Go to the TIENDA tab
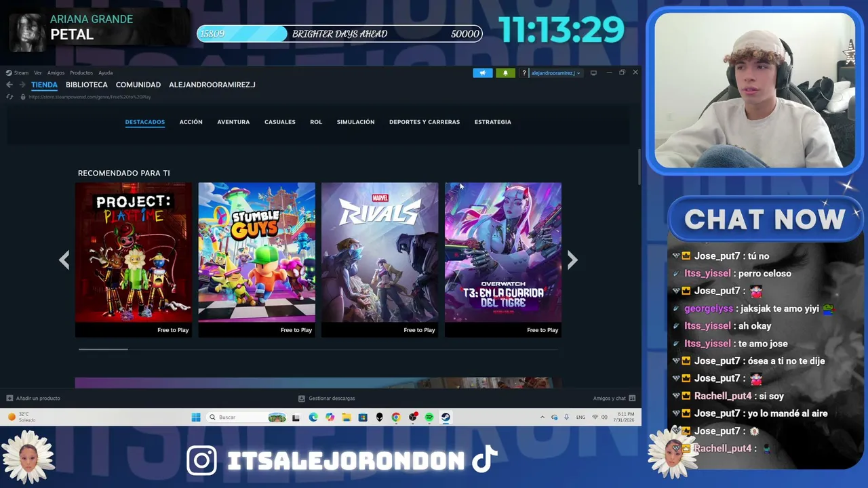 (44, 85)
